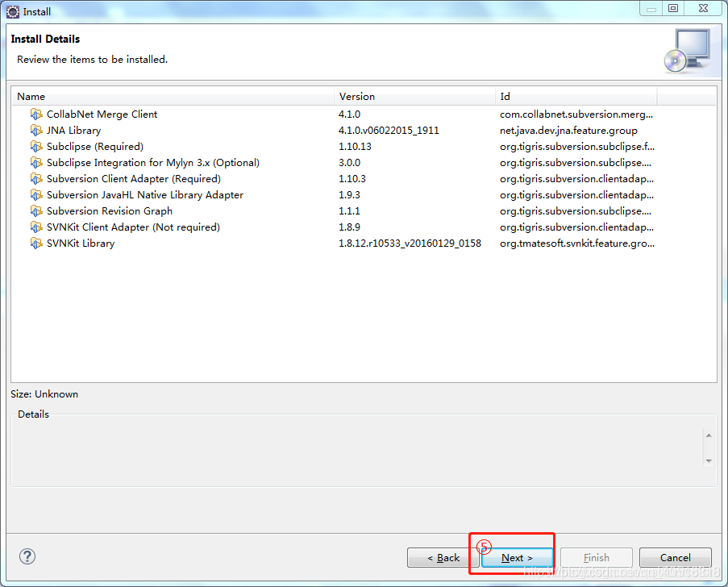Click the disabled Finish button

[596, 558]
